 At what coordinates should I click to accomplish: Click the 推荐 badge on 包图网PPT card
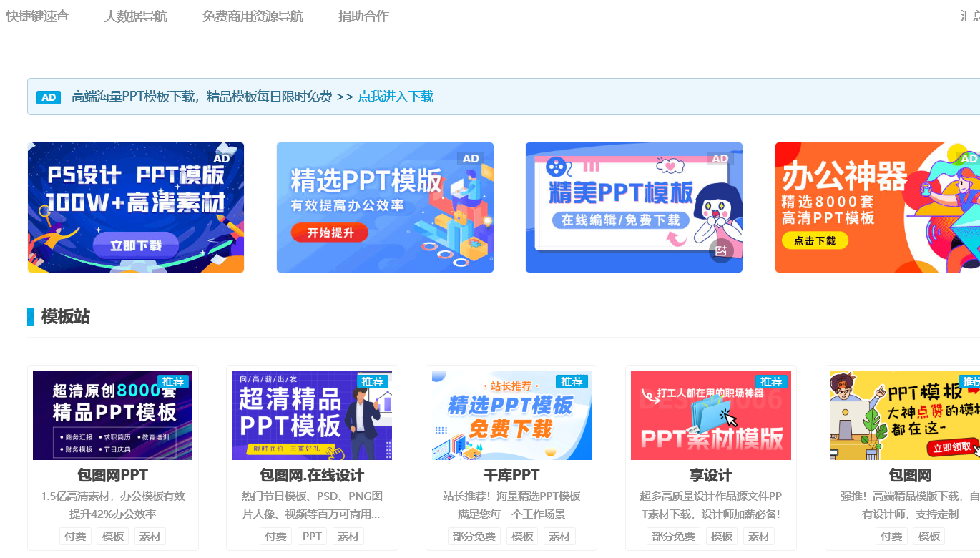(173, 381)
